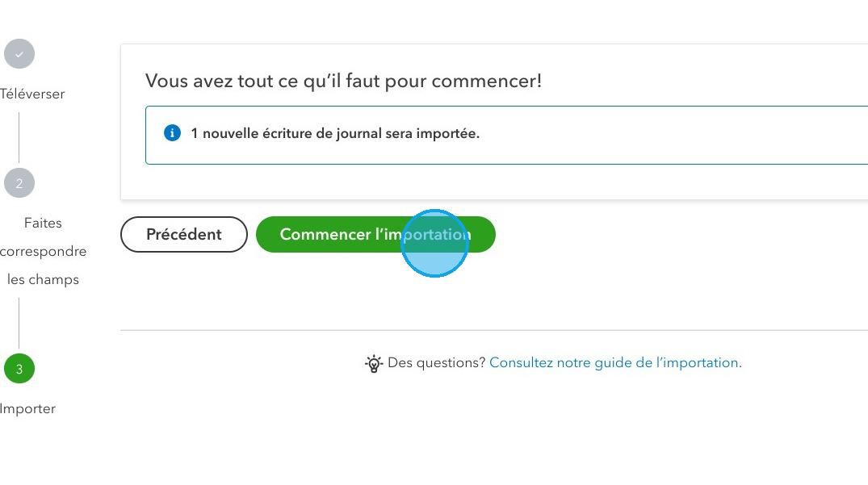
Task: Start import with Commencer l'importation button
Action: coord(375,235)
